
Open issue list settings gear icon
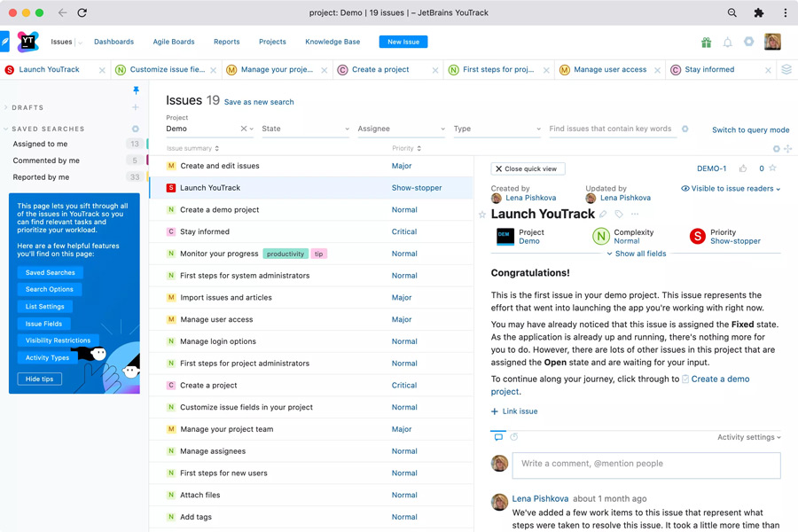[776, 149]
